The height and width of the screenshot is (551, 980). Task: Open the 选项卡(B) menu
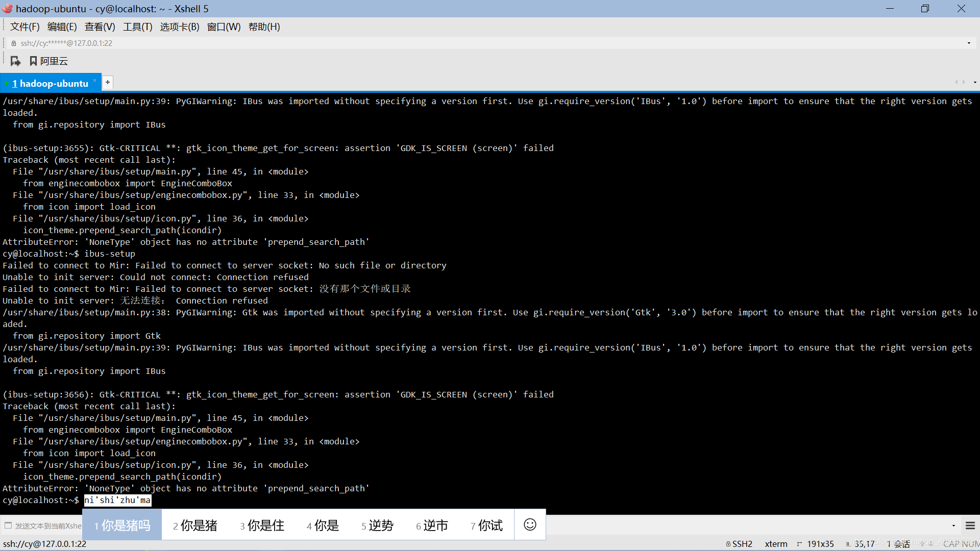[179, 27]
